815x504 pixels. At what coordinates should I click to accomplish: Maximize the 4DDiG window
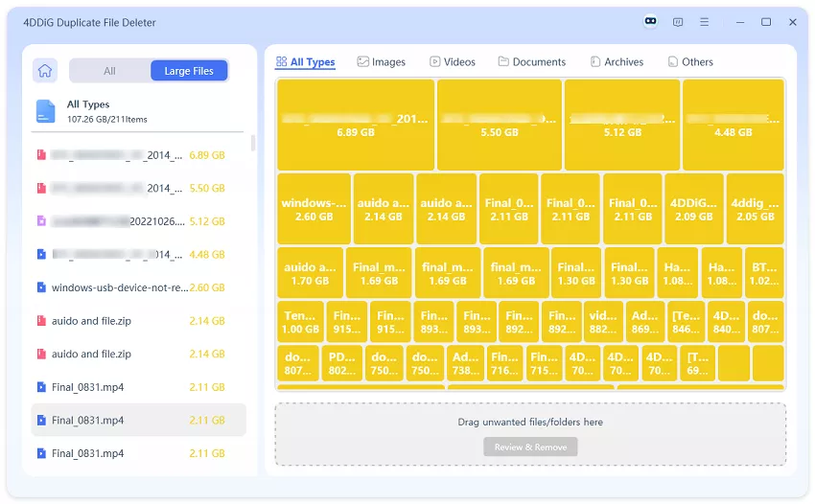(x=766, y=22)
